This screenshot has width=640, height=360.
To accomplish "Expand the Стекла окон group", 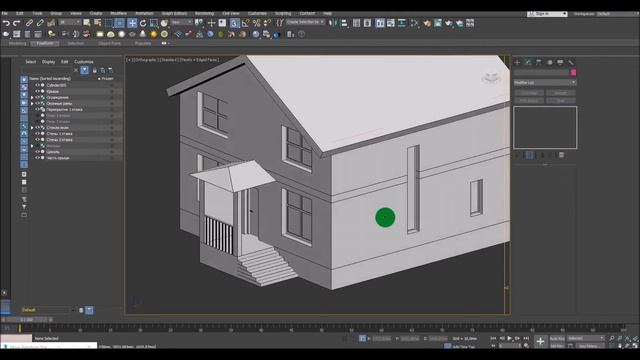I will pyautogui.click(x=32, y=128).
